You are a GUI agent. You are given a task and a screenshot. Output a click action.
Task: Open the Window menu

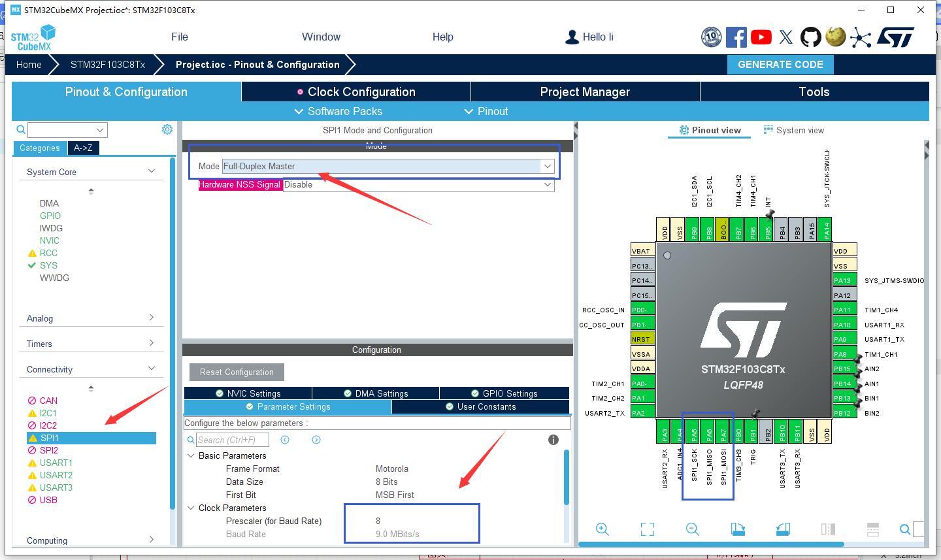coord(321,37)
